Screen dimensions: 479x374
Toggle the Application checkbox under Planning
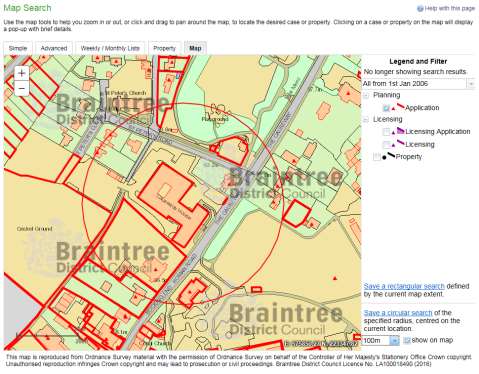[386, 108]
